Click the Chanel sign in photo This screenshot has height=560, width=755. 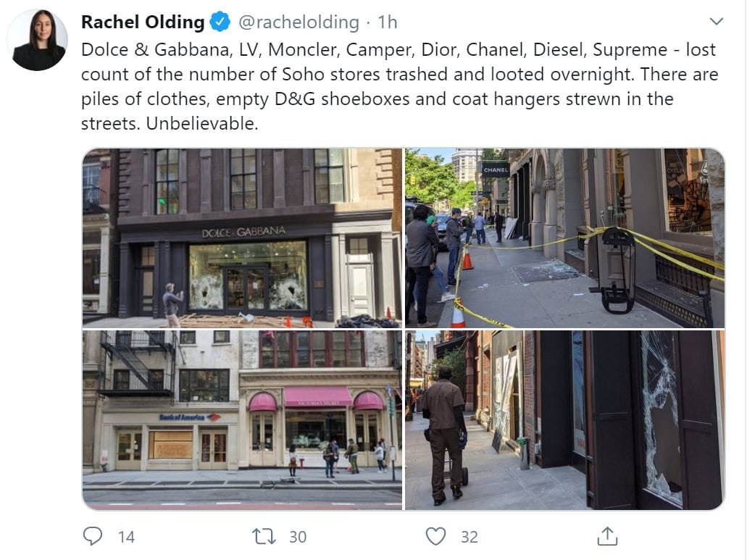pos(496,170)
